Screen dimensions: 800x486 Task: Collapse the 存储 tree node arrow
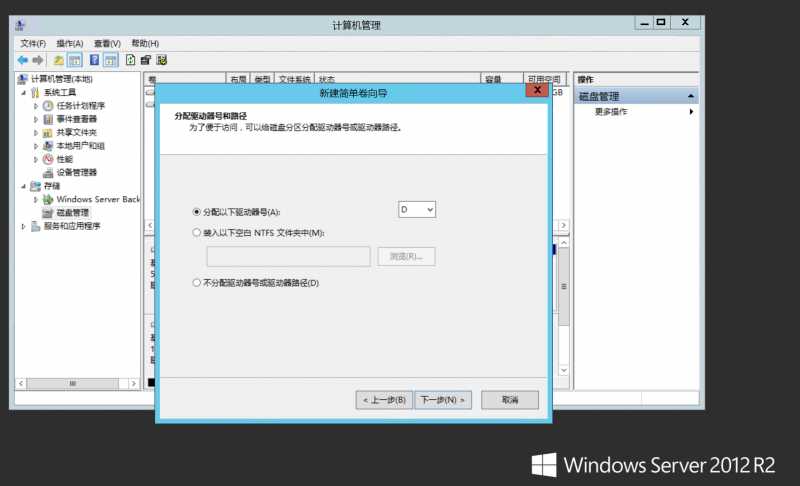pyautogui.click(x=23, y=186)
